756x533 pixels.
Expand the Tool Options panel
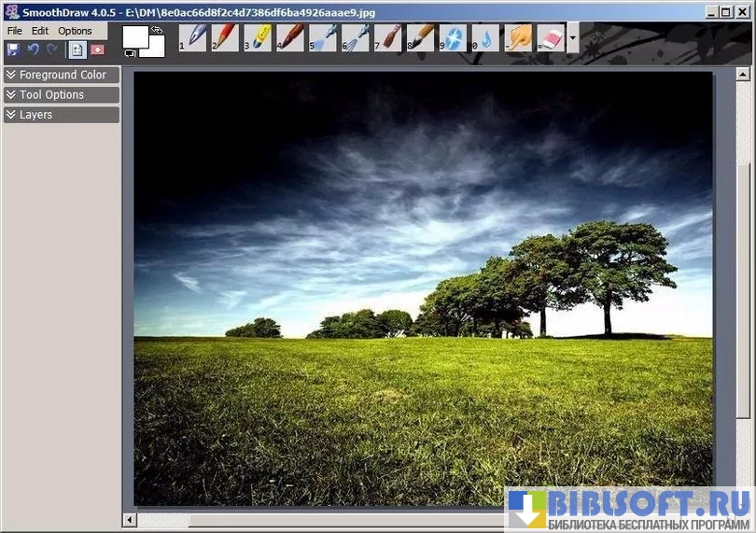(x=61, y=94)
